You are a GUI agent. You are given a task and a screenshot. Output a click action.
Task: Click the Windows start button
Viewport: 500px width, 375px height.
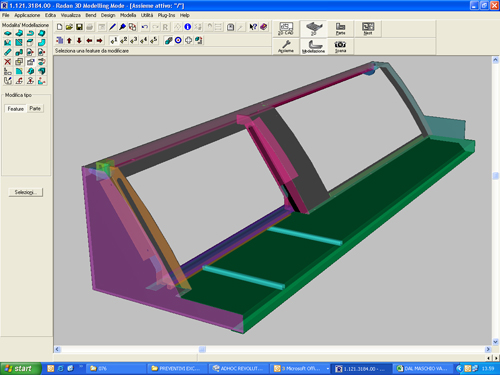click(20, 368)
